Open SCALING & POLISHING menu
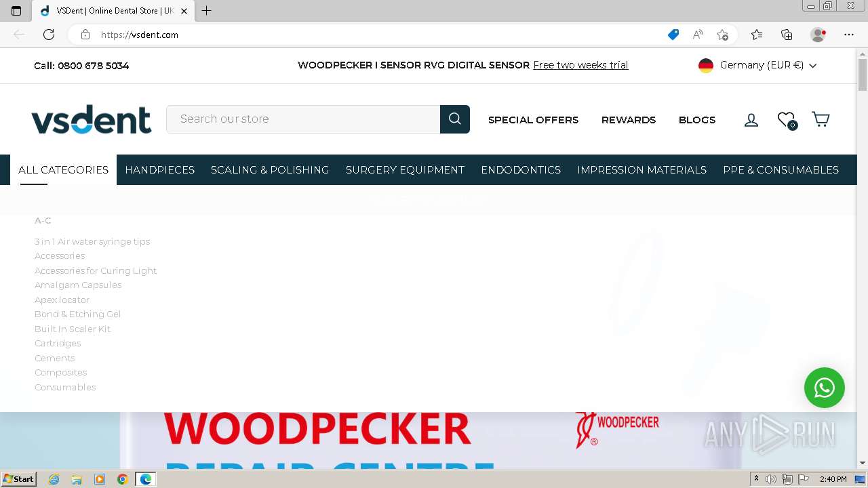Viewport: 868px width, 488px height. (x=270, y=170)
